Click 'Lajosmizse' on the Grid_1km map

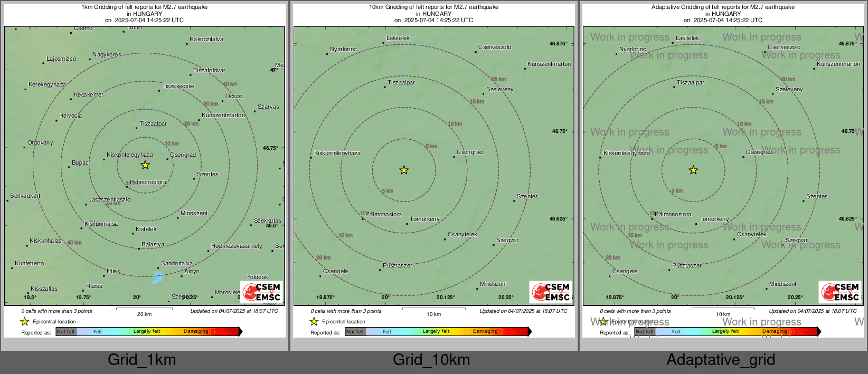tap(61, 59)
